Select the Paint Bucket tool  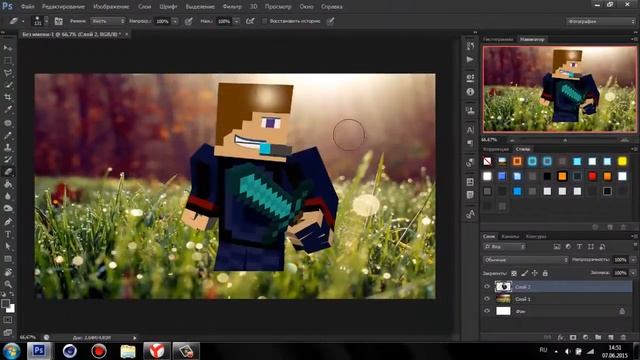[x=8, y=184]
